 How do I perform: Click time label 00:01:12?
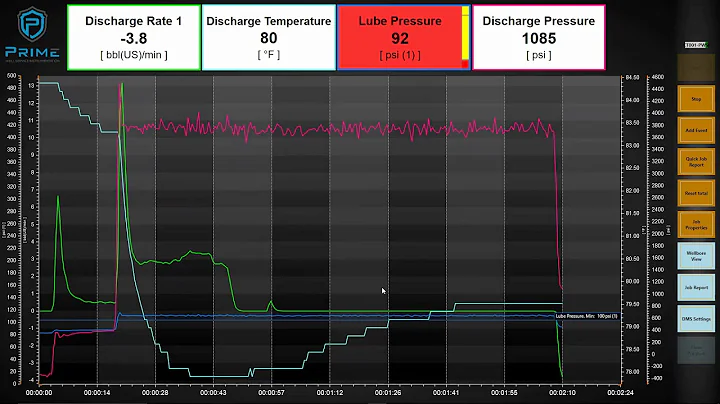tap(330, 393)
